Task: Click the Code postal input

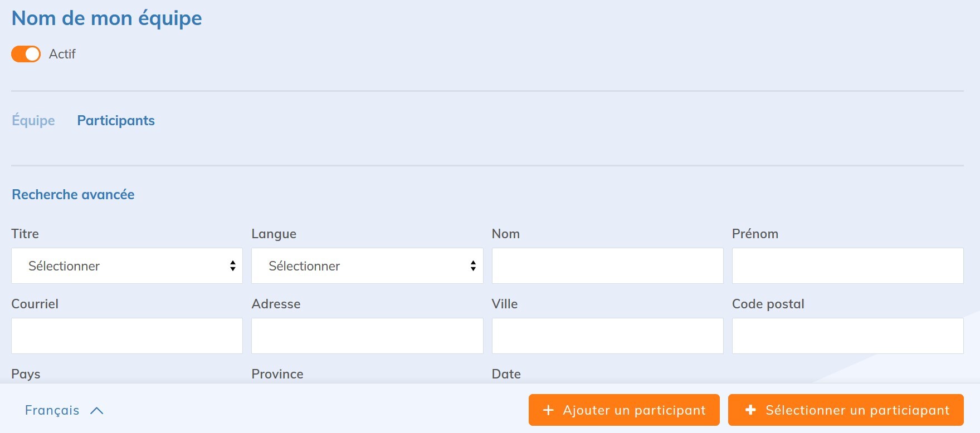Action: click(x=847, y=336)
